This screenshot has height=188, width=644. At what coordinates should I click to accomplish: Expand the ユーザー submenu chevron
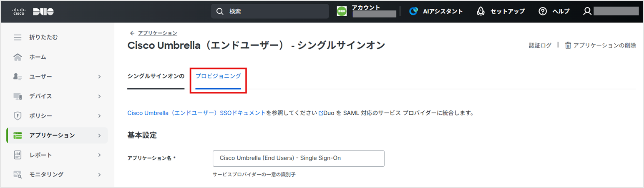coord(99,77)
